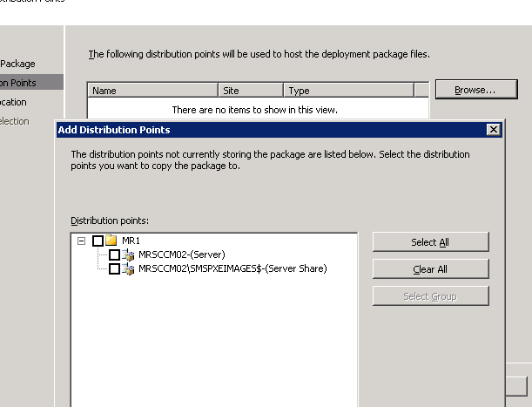Sort by the Site column header

click(251, 91)
